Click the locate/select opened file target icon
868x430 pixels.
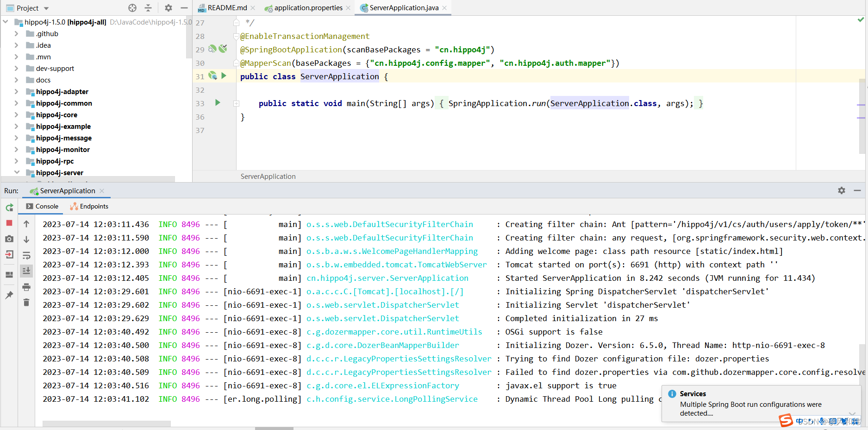(132, 8)
